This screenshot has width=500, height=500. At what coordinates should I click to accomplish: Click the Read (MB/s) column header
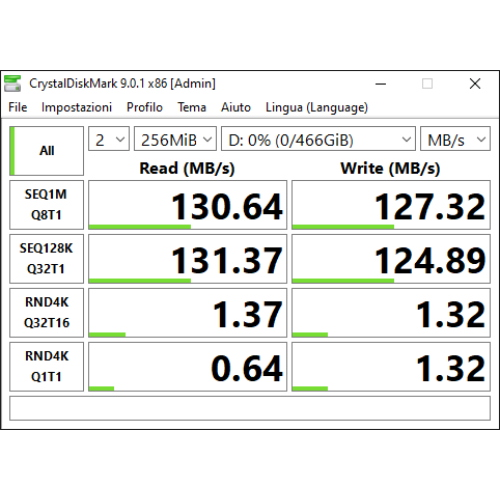[x=187, y=168]
